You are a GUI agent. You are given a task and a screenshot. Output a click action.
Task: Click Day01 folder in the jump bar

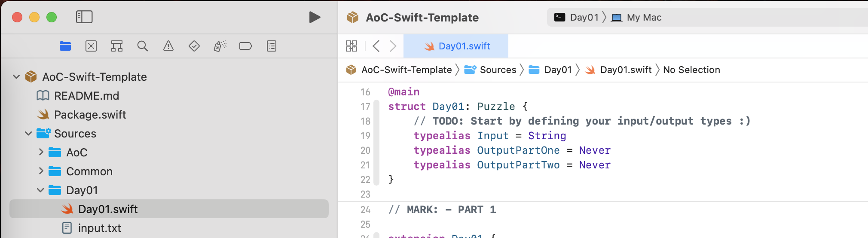(550, 70)
